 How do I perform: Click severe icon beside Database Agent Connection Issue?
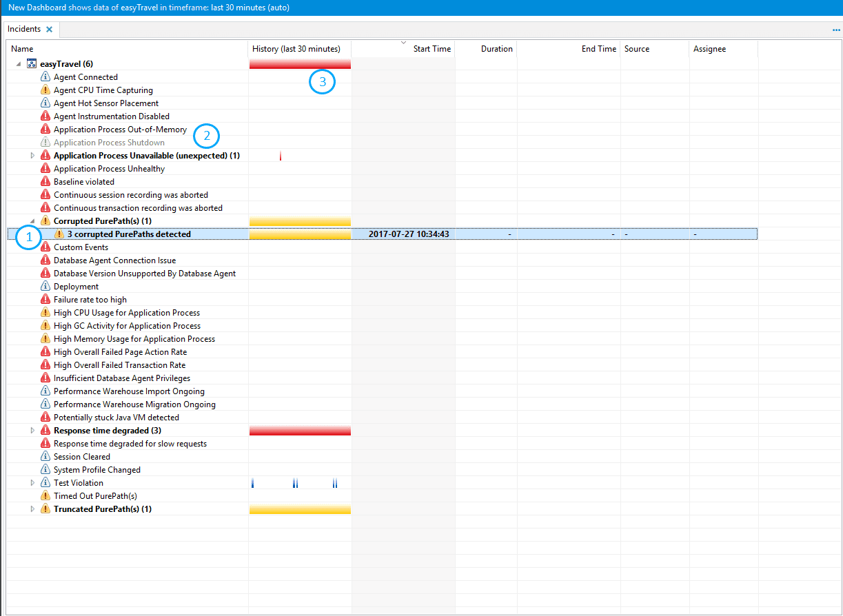45,260
